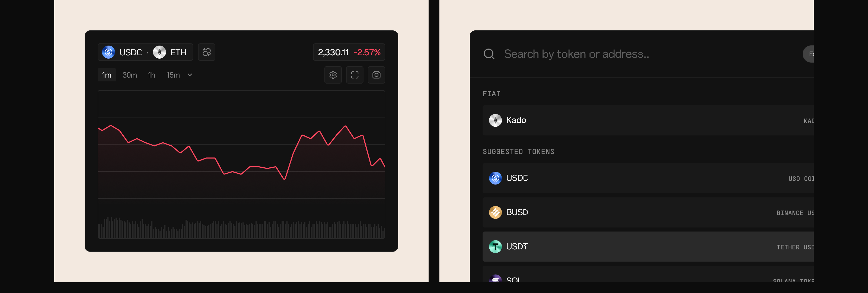This screenshot has height=293, width=868.
Task: Click the USDC coin icon in list
Action: tap(495, 178)
